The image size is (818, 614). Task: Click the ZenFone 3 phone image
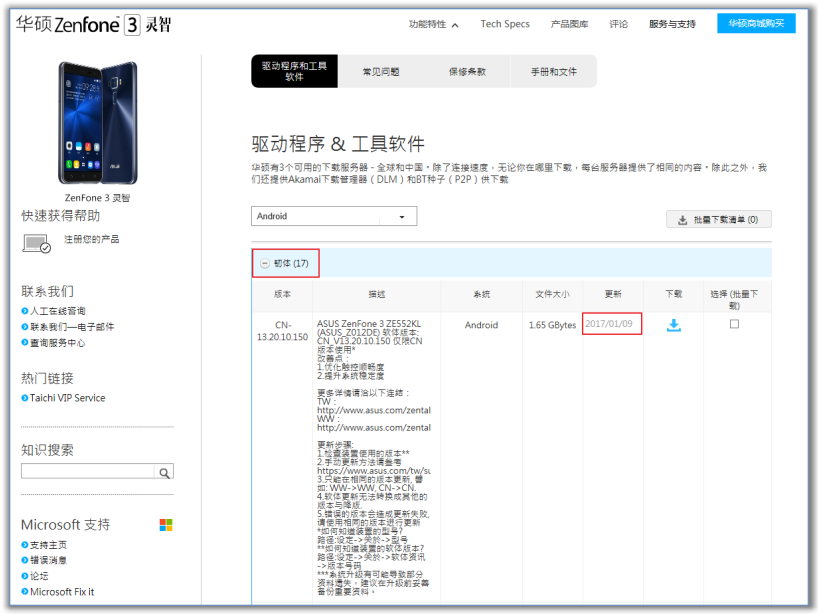pos(98,123)
